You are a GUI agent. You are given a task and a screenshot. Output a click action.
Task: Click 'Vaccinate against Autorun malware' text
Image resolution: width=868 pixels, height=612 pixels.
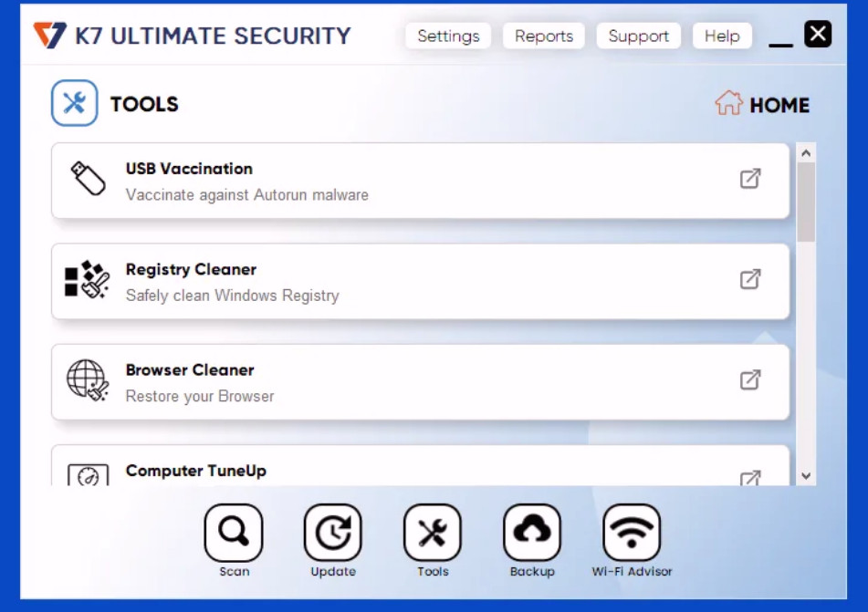(x=247, y=195)
